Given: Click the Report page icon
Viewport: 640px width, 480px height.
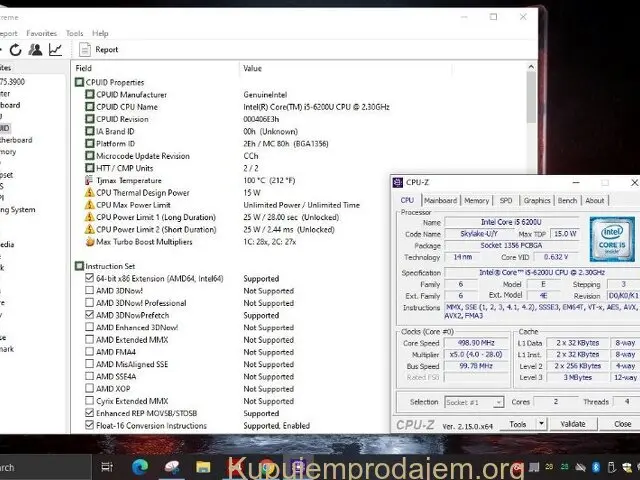Looking at the screenshot, I should pyautogui.click(x=83, y=49).
